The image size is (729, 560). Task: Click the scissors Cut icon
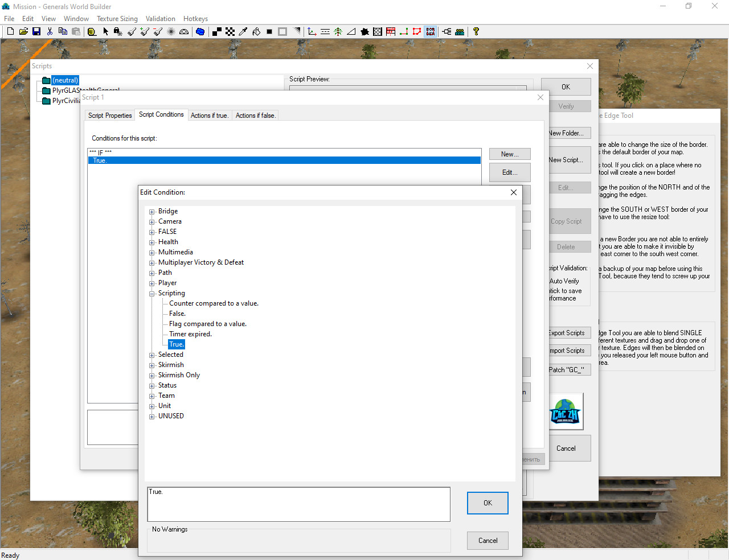(50, 32)
